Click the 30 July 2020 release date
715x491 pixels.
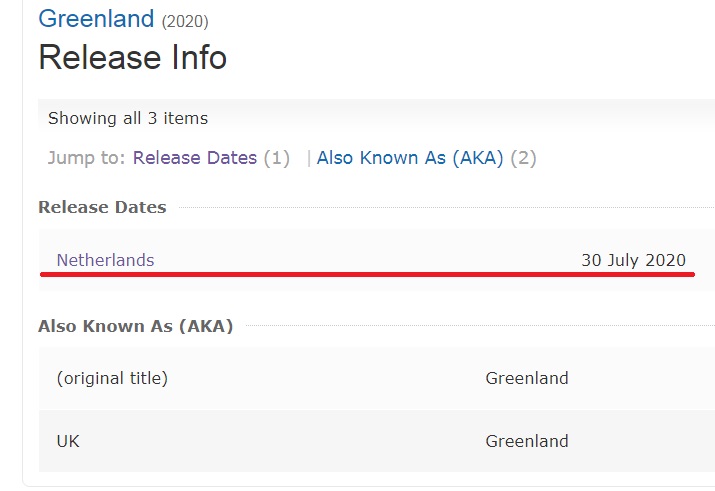(x=633, y=260)
